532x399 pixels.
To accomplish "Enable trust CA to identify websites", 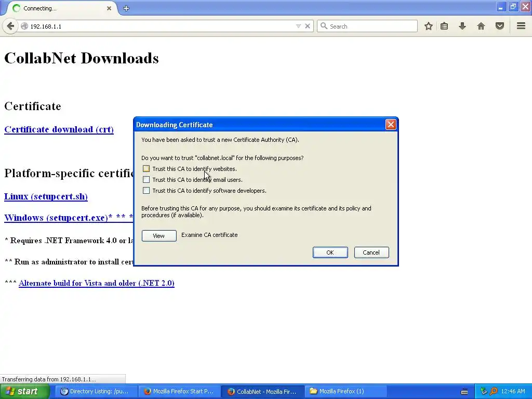I will (146, 169).
